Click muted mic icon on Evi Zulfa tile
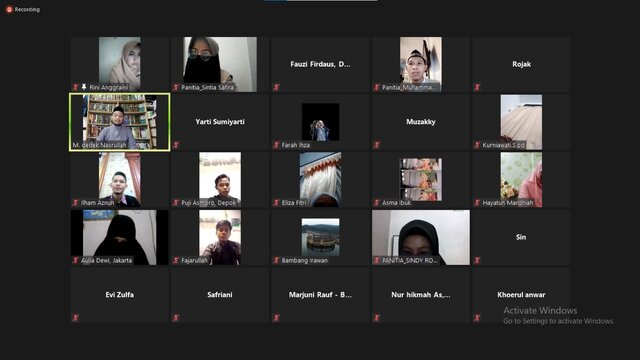The image size is (640, 360). point(76,318)
